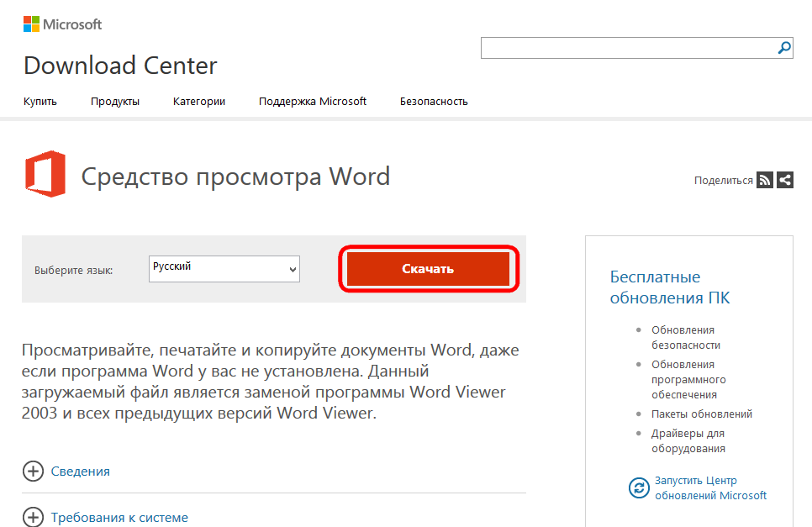Expand the Сведения section
This screenshot has width=812, height=527.
(80, 471)
